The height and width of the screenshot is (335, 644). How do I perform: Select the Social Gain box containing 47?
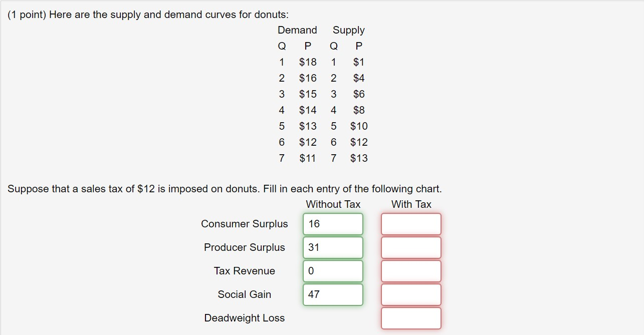332,294
